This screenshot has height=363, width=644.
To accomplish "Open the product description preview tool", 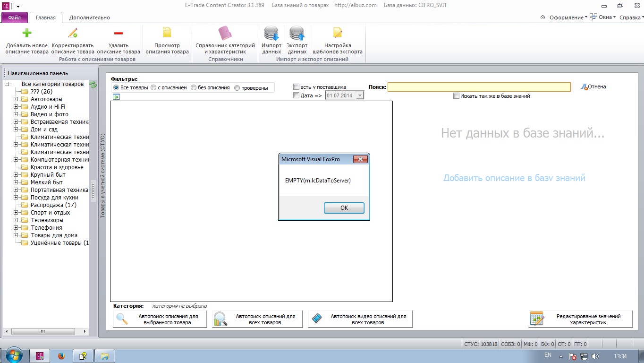I will [167, 33].
